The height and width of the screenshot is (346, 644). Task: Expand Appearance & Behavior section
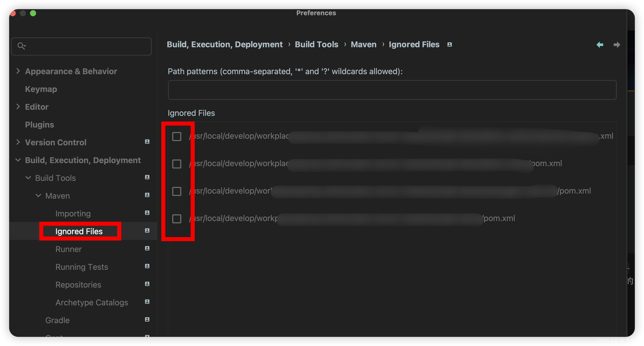(18, 71)
